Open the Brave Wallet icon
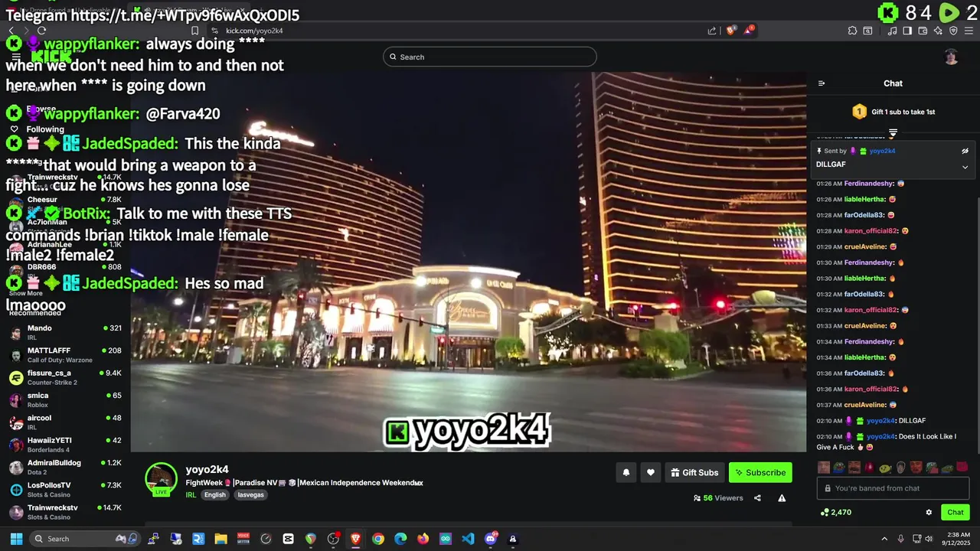This screenshot has height=551, width=980. pos(922,31)
